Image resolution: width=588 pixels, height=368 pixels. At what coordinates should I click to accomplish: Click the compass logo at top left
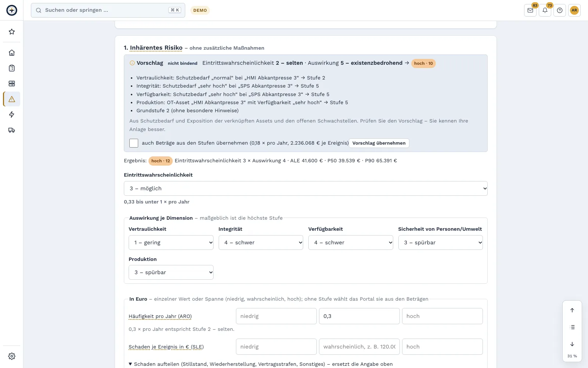tap(12, 10)
